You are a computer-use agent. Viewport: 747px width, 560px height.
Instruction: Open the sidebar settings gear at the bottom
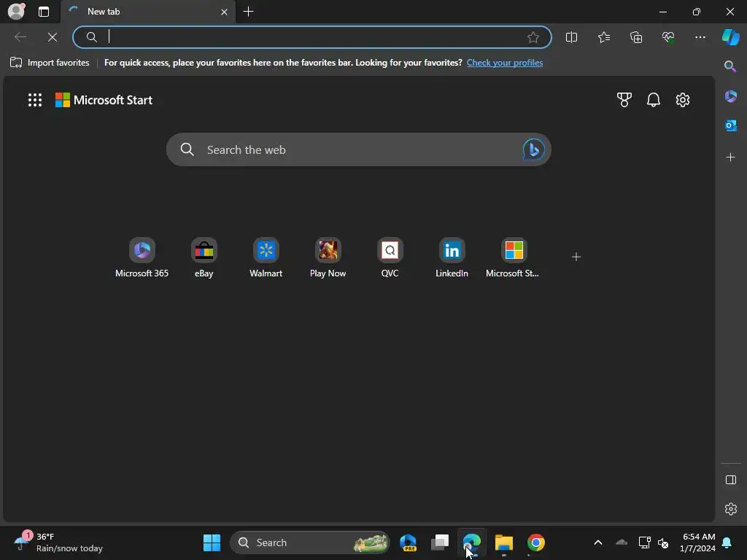(731, 509)
